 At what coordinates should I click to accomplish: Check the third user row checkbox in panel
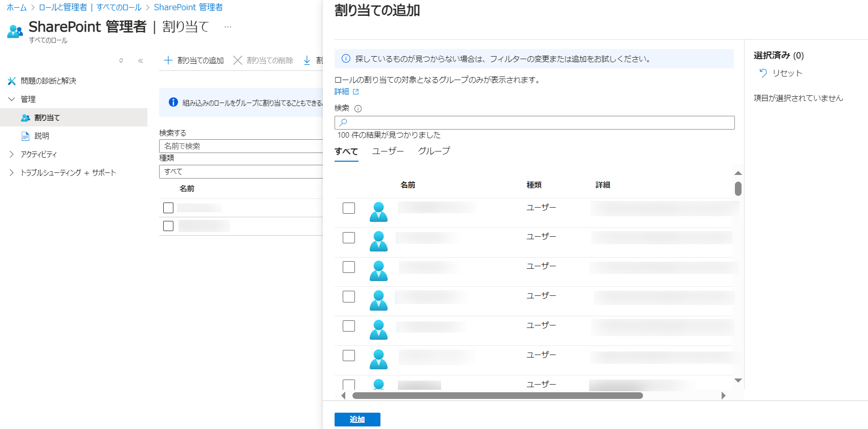tap(349, 267)
